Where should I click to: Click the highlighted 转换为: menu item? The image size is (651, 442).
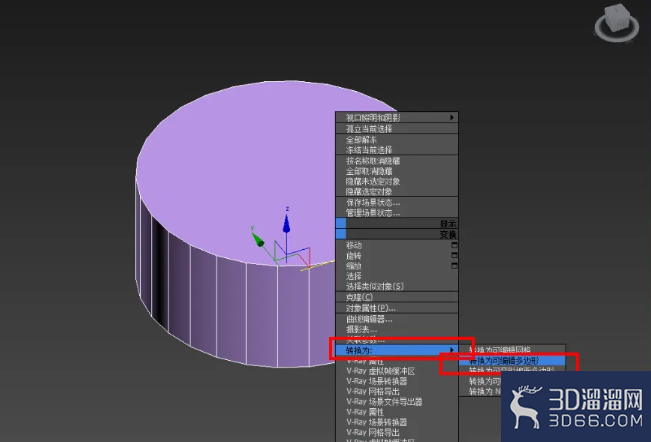click(397, 350)
